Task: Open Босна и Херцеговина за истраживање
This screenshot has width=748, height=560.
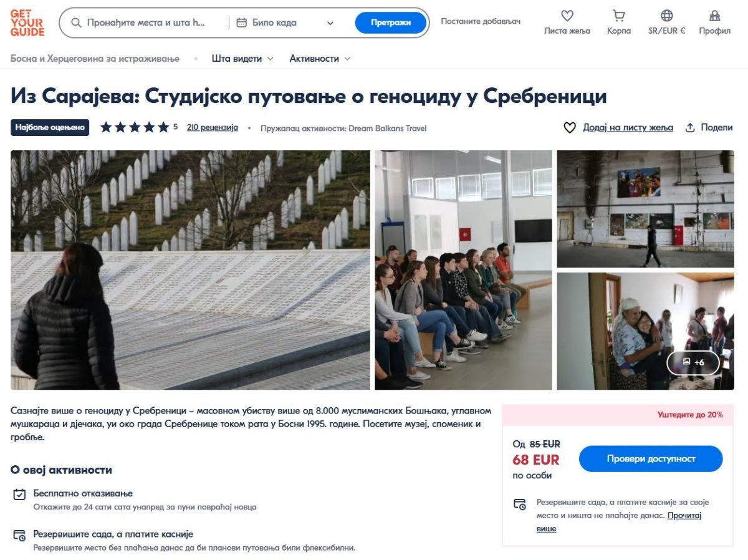Action: click(x=95, y=59)
